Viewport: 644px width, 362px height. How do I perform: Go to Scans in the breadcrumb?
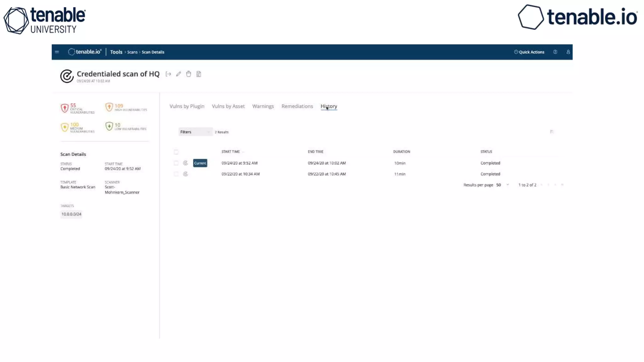[132, 52]
